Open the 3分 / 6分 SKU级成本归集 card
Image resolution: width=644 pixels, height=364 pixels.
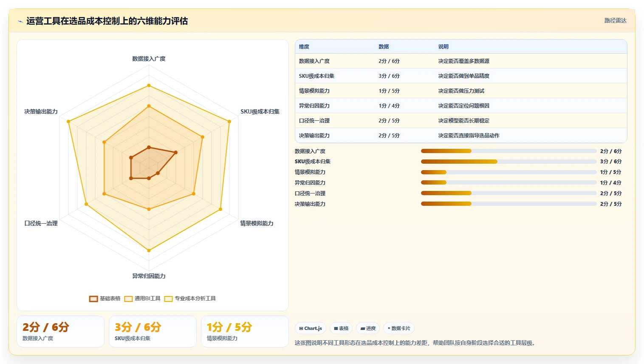153,331
